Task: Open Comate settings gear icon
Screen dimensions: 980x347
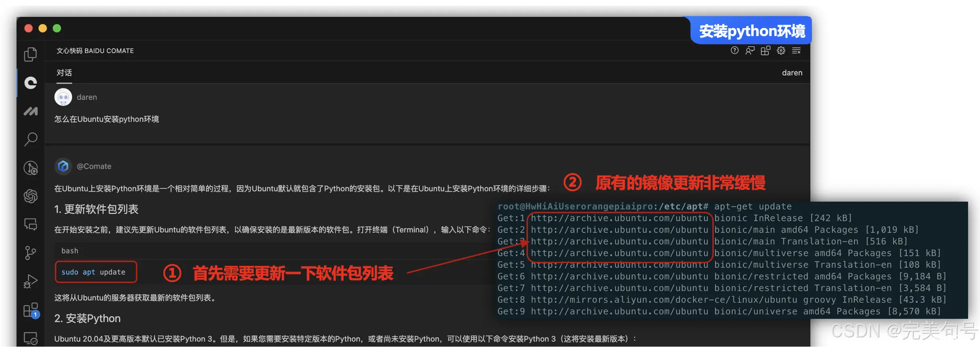Action: [x=781, y=51]
